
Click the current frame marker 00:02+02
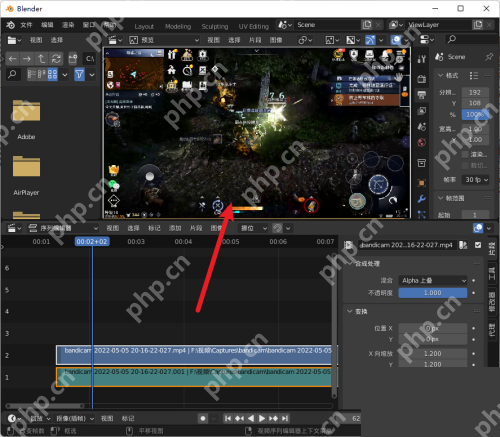pyautogui.click(x=92, y=242)
